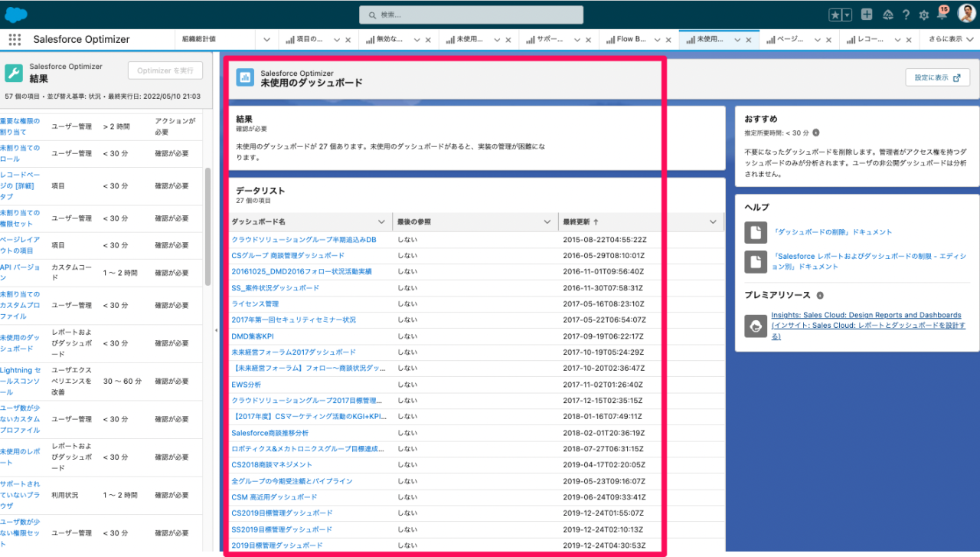Image resolution: width=980 pixels, height=557 pixels.
Task: Close the レコー… workspace tab
Action: click(x=909, y=40)
